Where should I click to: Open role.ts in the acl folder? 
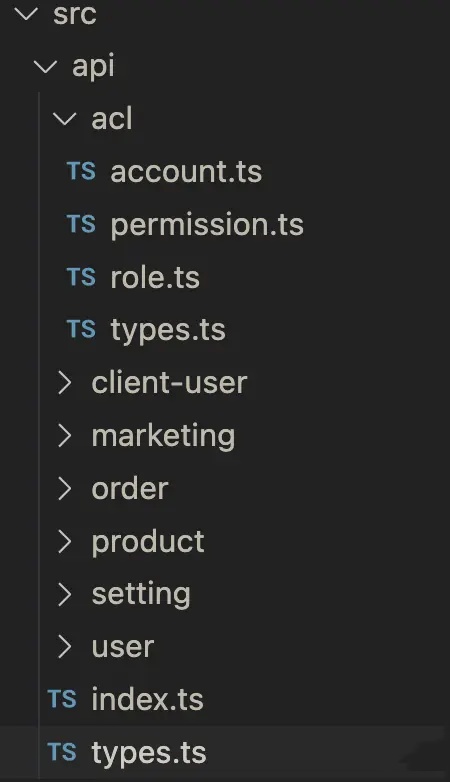(x=155, y=277)
